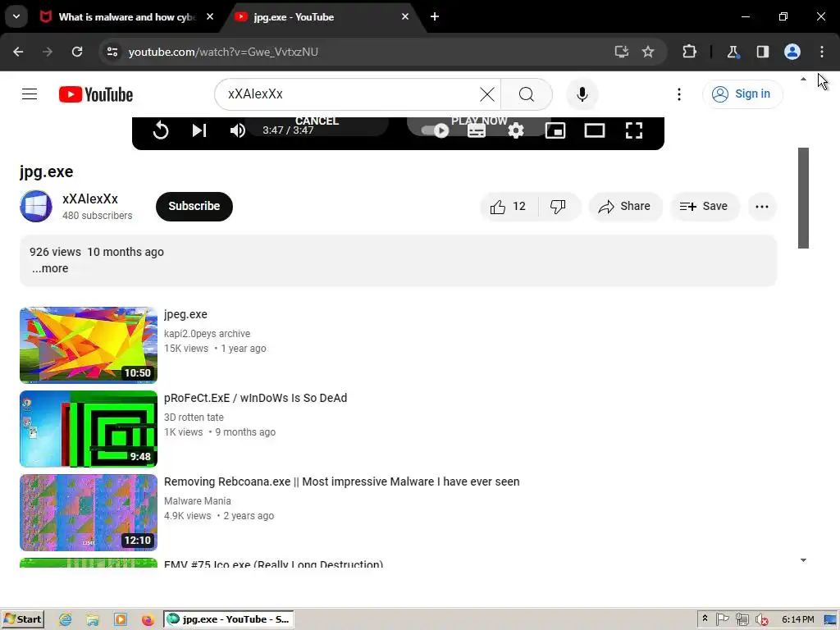Bookmark this page with star

pyautogui.click(x=648, y=52)
